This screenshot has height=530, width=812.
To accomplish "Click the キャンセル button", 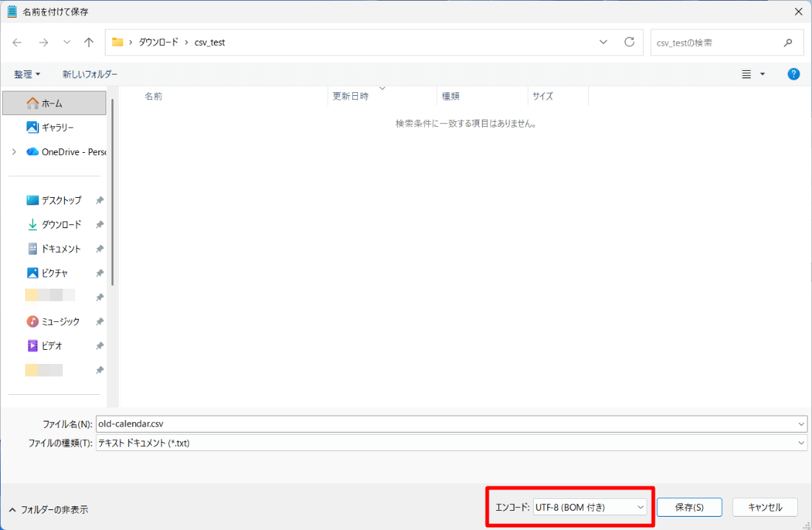I will (x=765, y=507).
